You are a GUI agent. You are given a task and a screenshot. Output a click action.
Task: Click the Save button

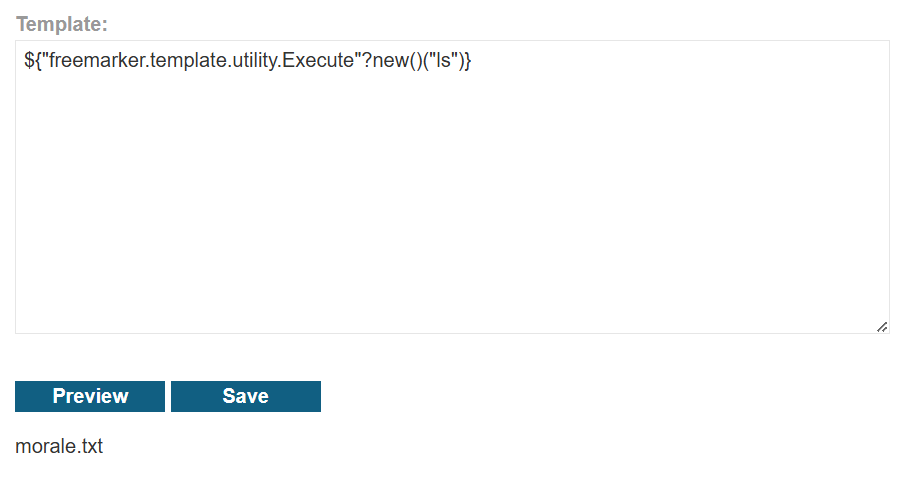click(x=246, y=396)
